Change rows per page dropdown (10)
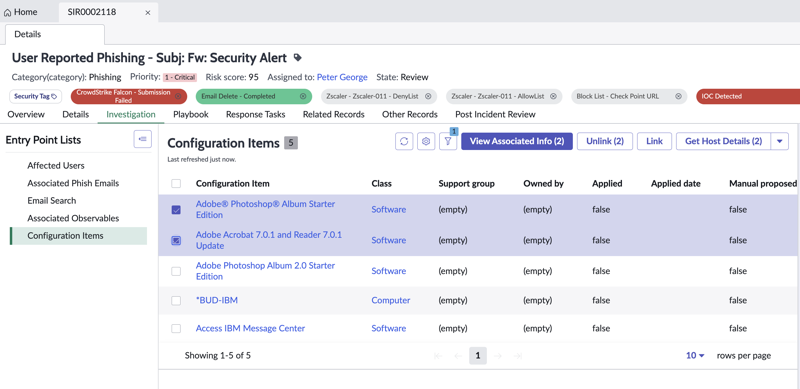 695,355
